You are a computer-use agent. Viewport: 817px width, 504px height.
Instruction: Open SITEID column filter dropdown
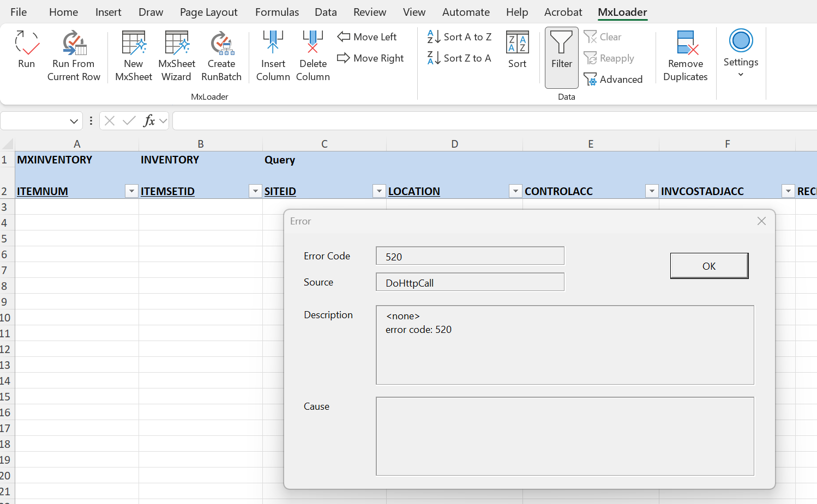[x=379, y=191]
